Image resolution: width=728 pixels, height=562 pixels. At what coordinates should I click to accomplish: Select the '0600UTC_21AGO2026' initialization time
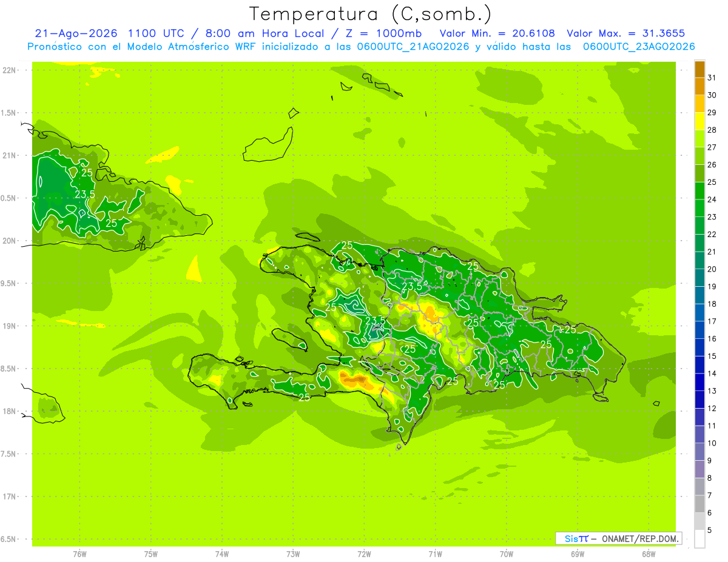413,47
